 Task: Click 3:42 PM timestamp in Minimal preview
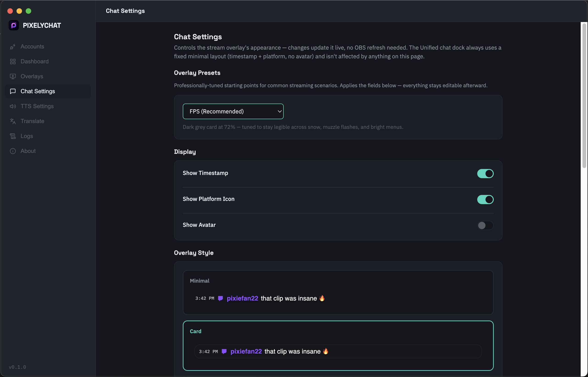pos(205,298)
